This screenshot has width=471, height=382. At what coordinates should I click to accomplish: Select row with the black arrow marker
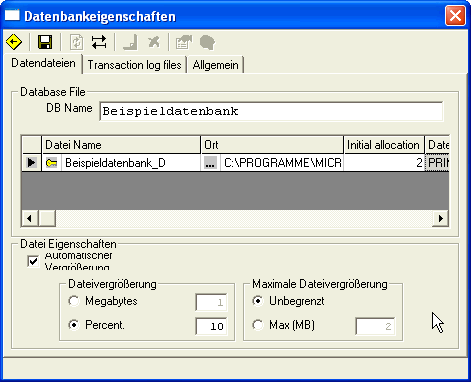[32, 163]
